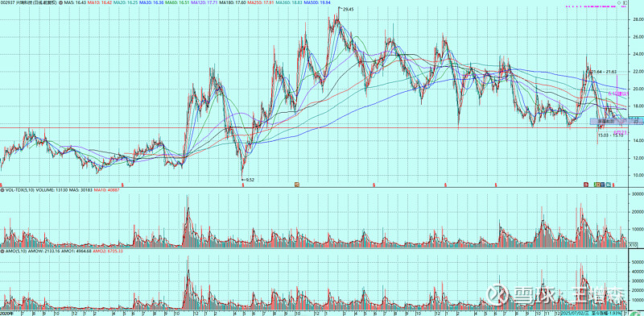Screen dimensions: 644x316
Task: Click the MA30: 16.36 indicator label
Action: [151, 2]
